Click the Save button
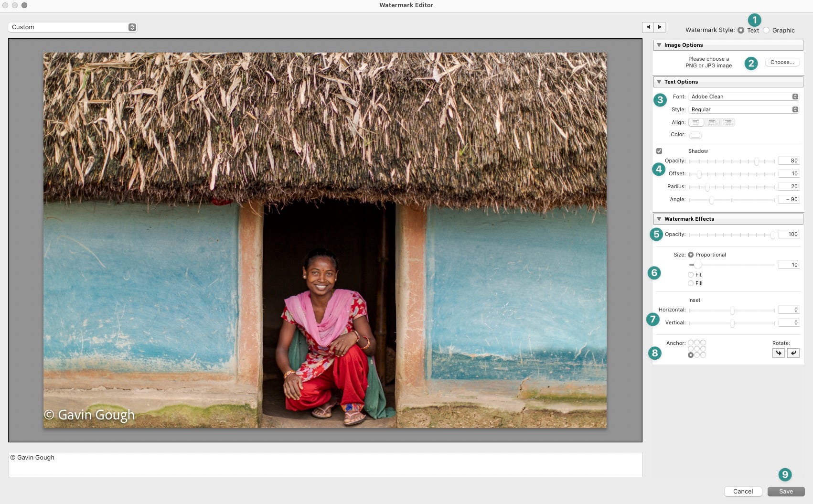The width and height of the screenshot is (813, 504). tap(786, 491)
